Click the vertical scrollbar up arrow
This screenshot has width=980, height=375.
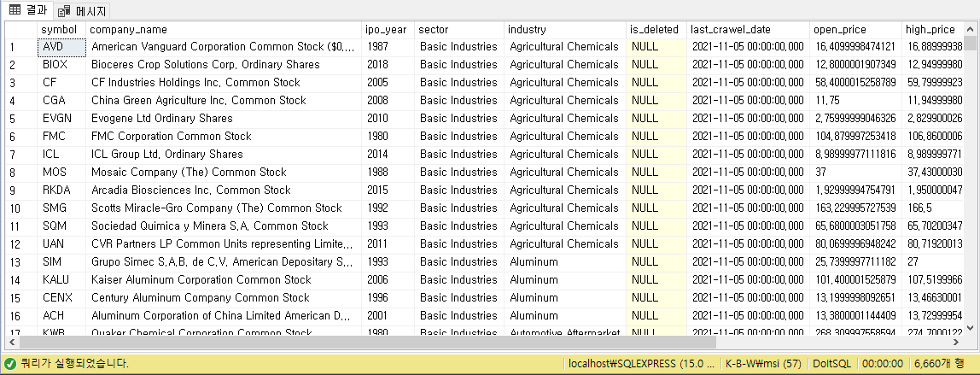click(970, 29)
